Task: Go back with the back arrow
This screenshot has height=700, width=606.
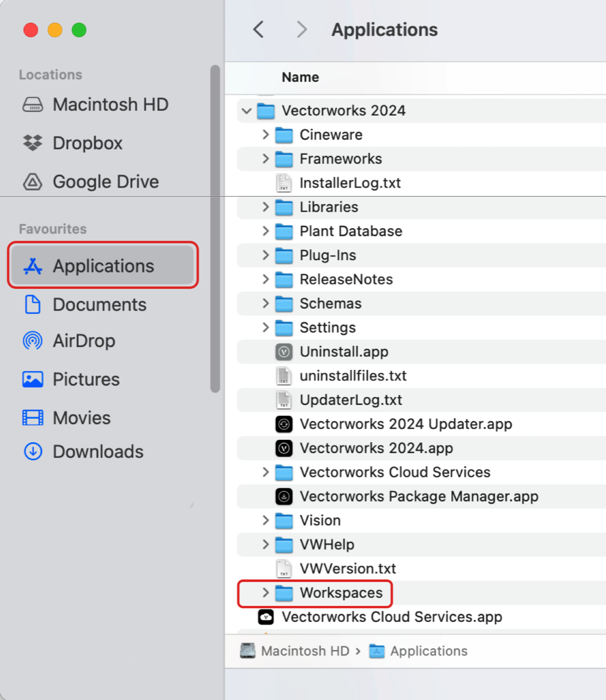Action: tap(259, 30)
